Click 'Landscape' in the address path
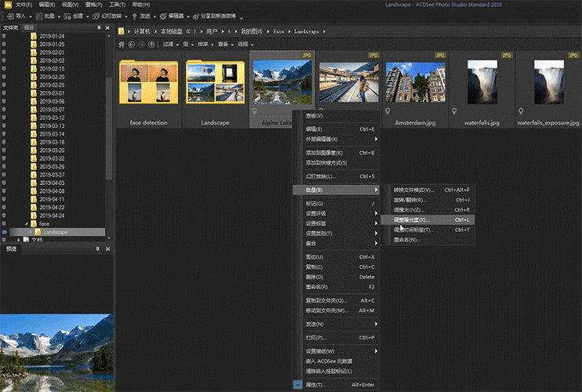582x392 pixels. 307,31
